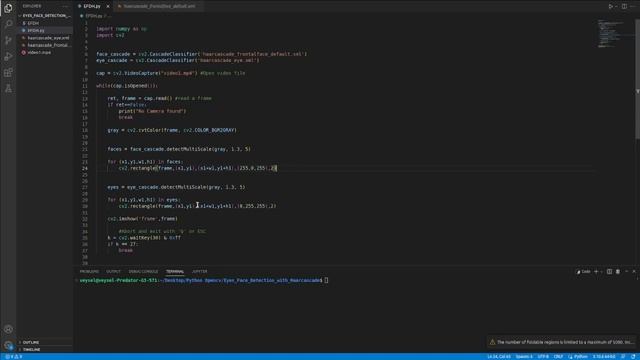Expand the TIMELINE section
Screen dimensions: 640x360
pyautogui.click(x=45, y=349)
